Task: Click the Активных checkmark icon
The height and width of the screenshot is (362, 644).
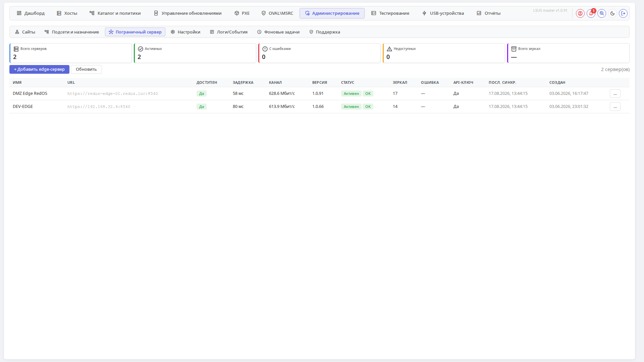Action: click(141, 49)
